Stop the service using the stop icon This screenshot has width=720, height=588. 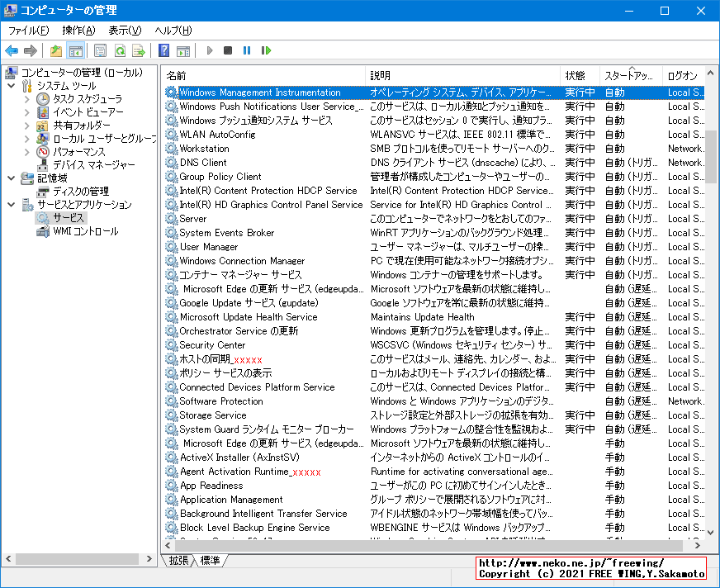[x=227, y=50]
